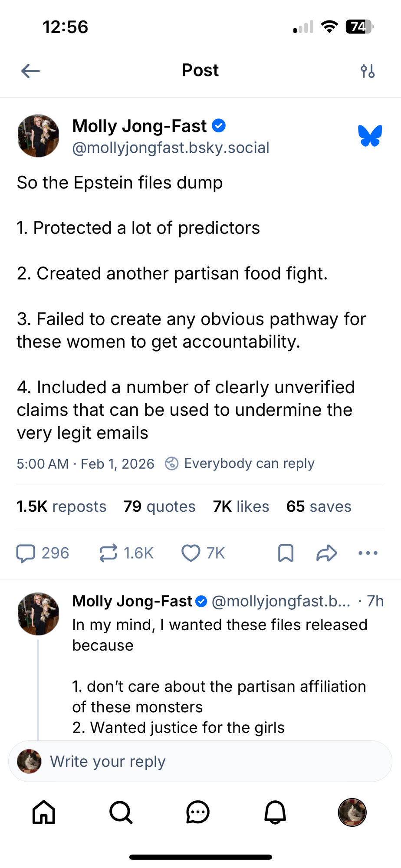Go to Home tab in bottom bar
The width and height of the screenshot is (401, 868).
tap(44, 812)
